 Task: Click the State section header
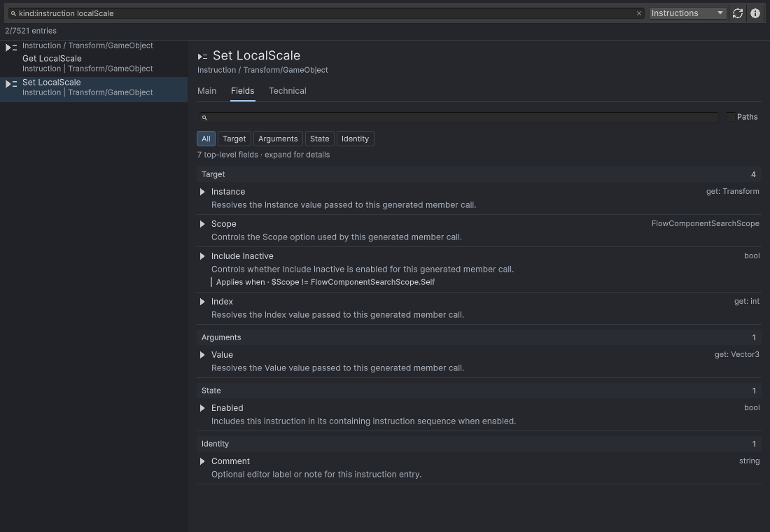click(479, 391)
